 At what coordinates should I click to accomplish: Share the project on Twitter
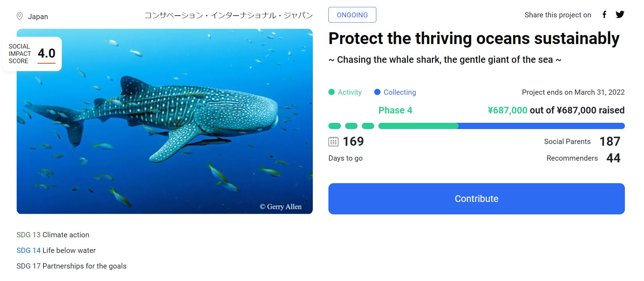620,15
